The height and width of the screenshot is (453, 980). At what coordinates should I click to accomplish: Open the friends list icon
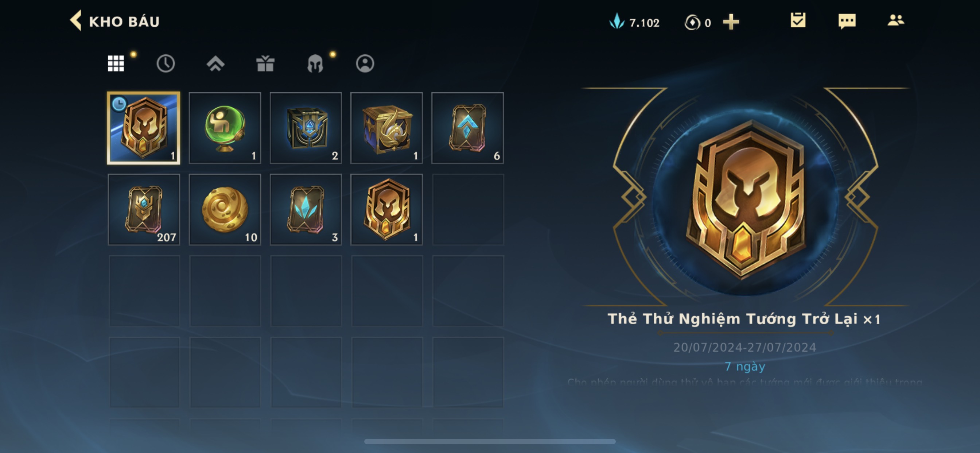(895, 20)
